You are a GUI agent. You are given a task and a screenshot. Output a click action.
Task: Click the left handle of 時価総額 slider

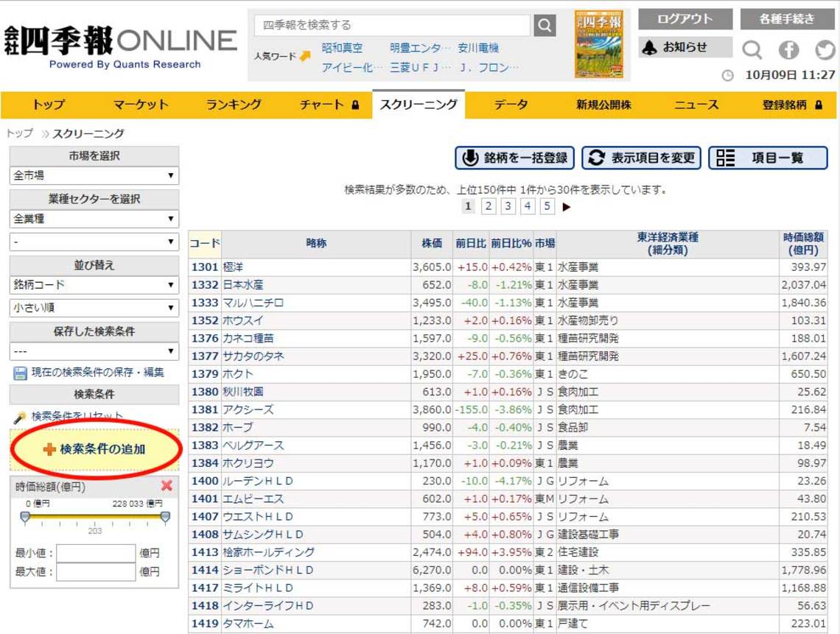pyautogui.click(x=24, y=517)
